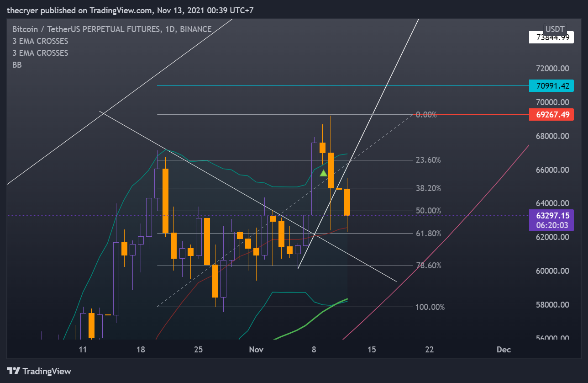Click the 18 date on the time axis
The width and height of the screenshot is (588, 383).
(141, 350)
